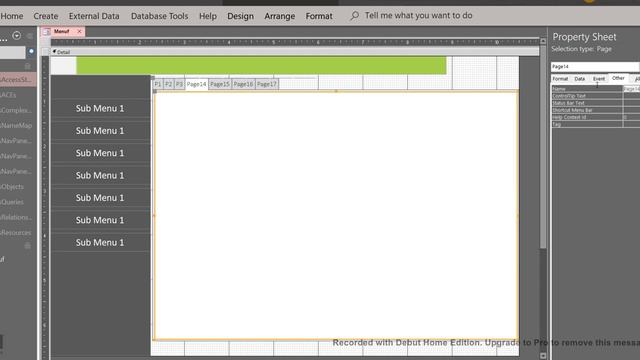Image resolution: width=640 pixels, height=360 pixels.
Task: Open the Design ribbon tab
Action: point(240,16)
